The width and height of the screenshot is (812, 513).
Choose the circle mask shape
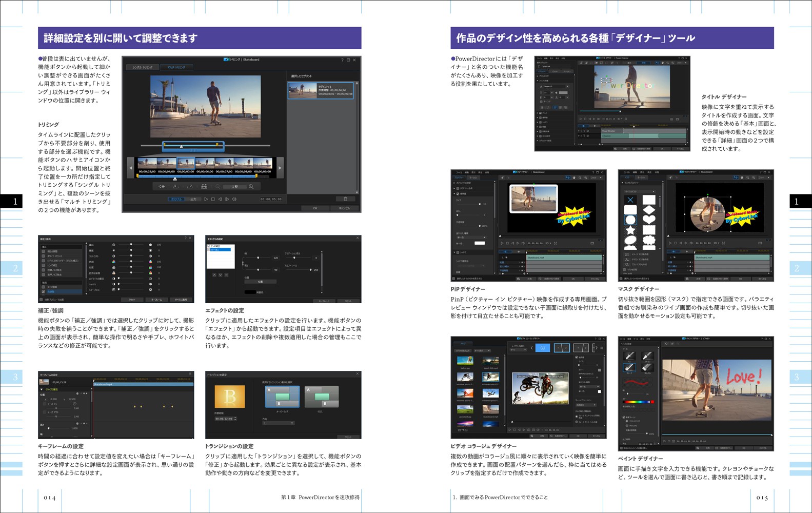tap(630, 220)
